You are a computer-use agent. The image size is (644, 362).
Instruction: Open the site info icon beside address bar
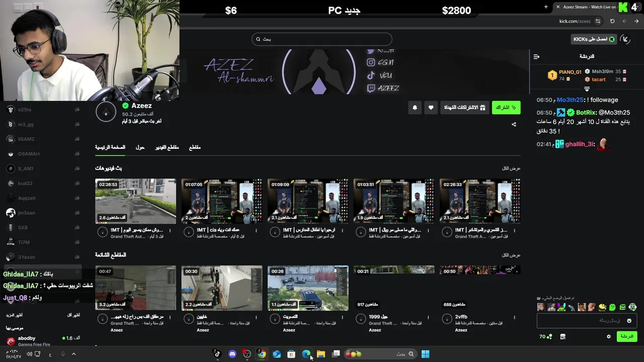coord(598,21)
